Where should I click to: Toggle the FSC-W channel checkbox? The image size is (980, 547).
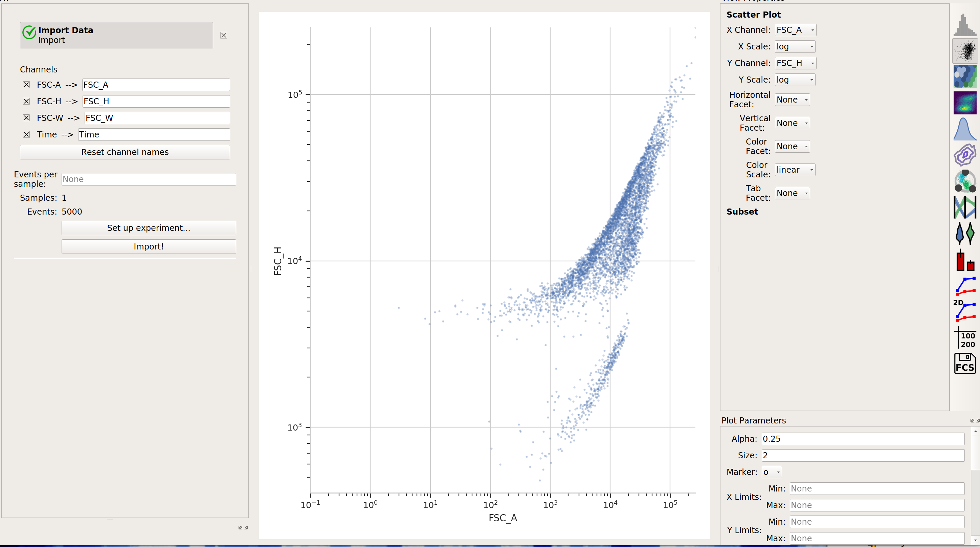[x=26, y=117]
